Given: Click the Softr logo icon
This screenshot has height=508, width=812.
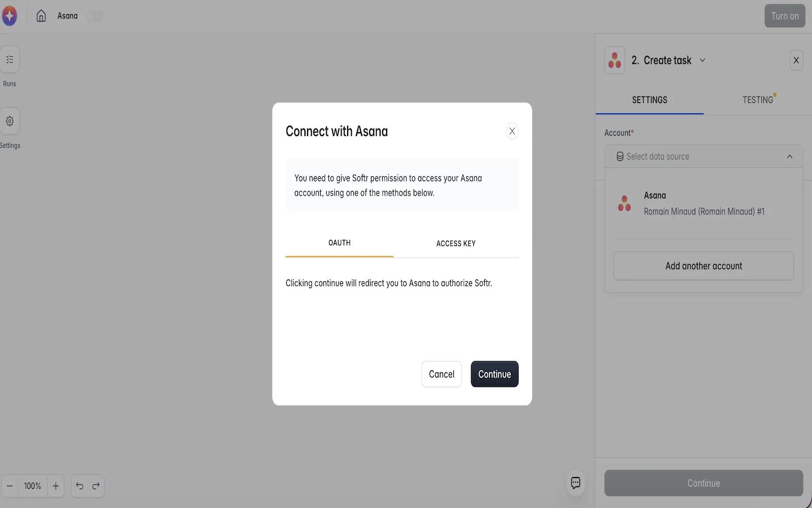Looking at the screenshot, I should pos(9,16).
